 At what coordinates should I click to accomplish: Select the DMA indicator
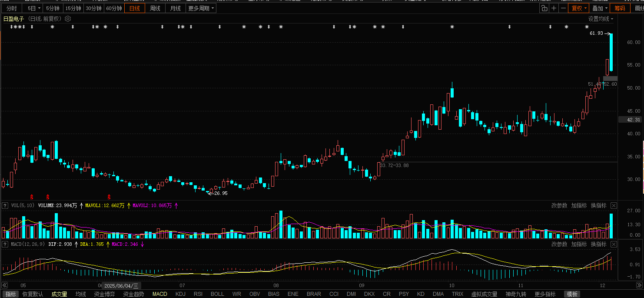point(438,295)
